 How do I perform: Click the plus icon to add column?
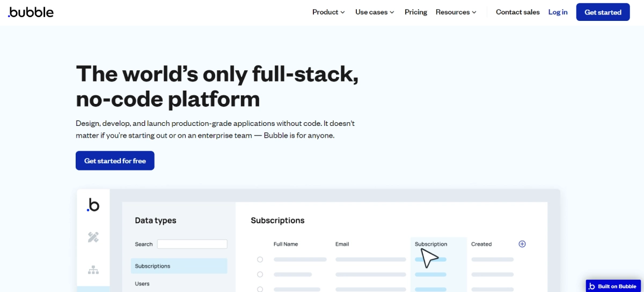522,244
